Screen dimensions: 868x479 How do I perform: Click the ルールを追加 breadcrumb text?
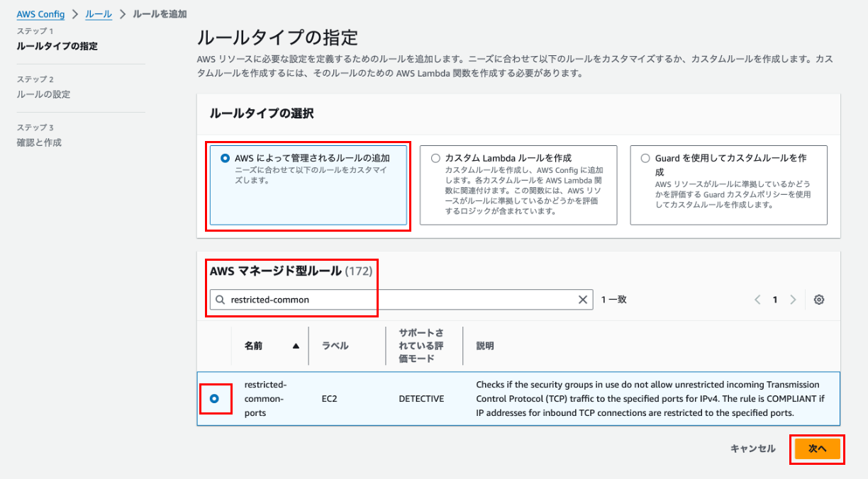[x=160, y=14]
